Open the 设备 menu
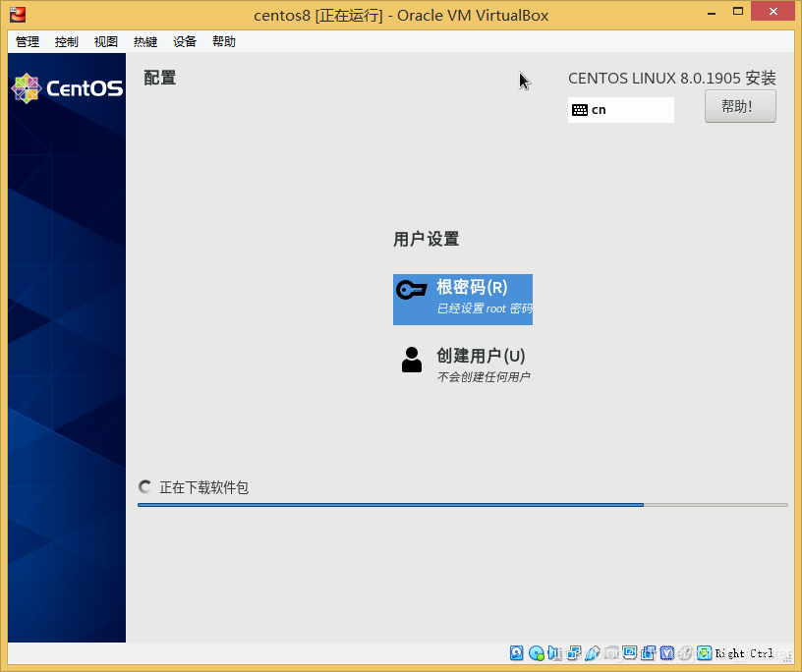This screenshot has width=802, height=672. coord(185,42)
